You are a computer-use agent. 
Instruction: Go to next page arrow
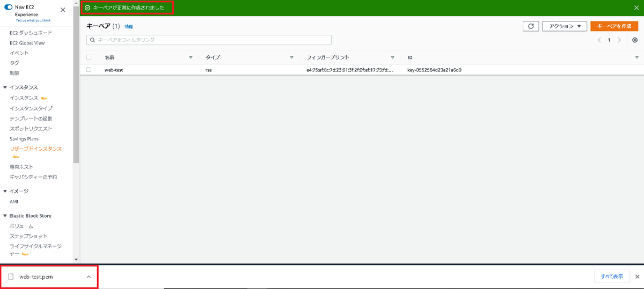coord(619,40)
